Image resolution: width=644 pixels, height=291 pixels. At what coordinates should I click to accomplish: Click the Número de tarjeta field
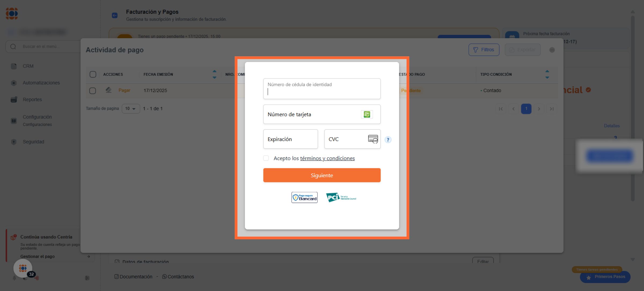click(x=311, y=114)
